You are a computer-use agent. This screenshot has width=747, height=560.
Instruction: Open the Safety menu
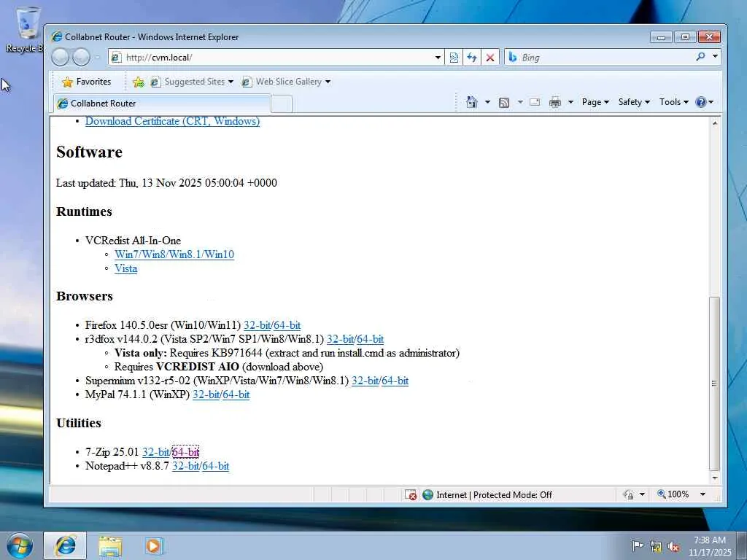(x=634, y=102)
